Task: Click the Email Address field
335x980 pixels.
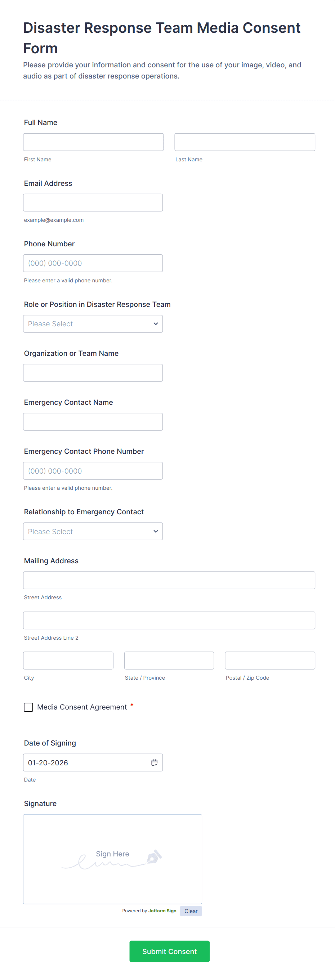Action: tap(93, 202)
